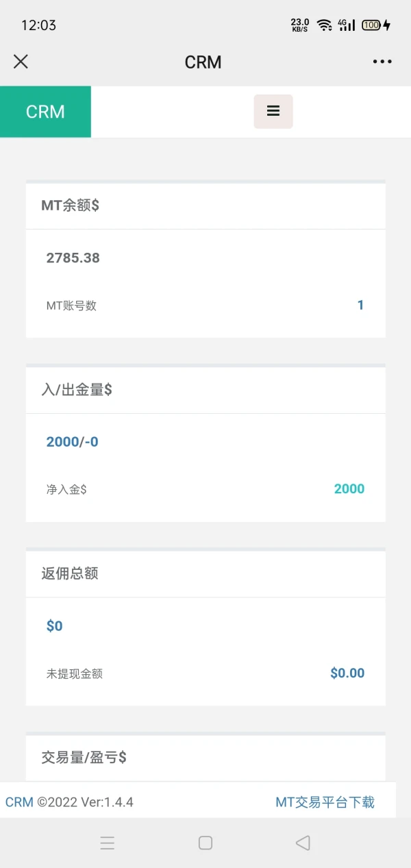
Task: Click the CRM footer link
Action: click(x=19, y=802)
